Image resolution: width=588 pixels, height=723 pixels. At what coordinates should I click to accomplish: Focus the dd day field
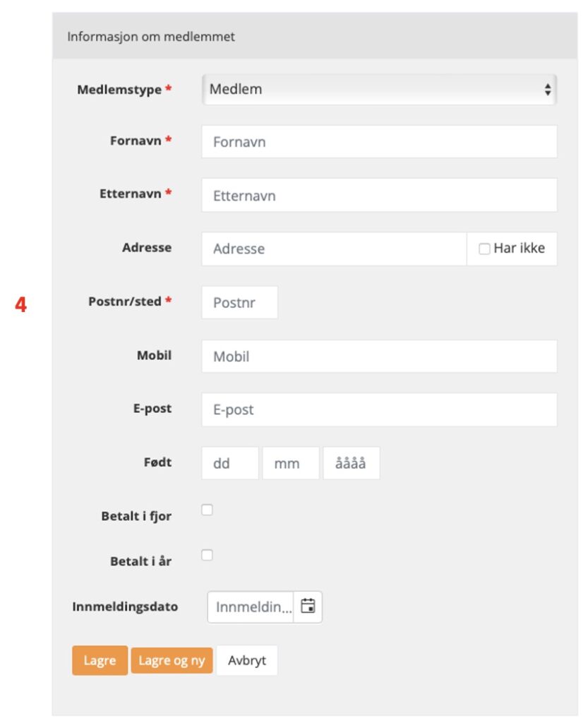pos(230,463)
